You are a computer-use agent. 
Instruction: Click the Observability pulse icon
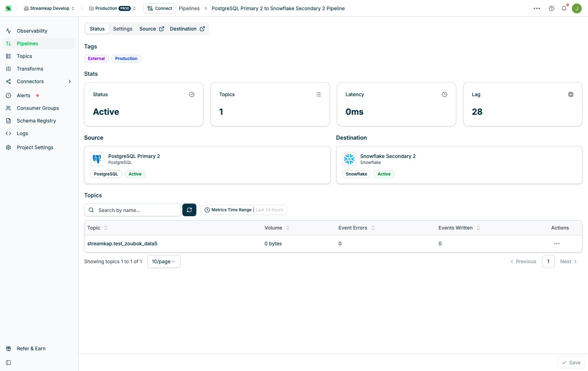[x=8, y=31]
